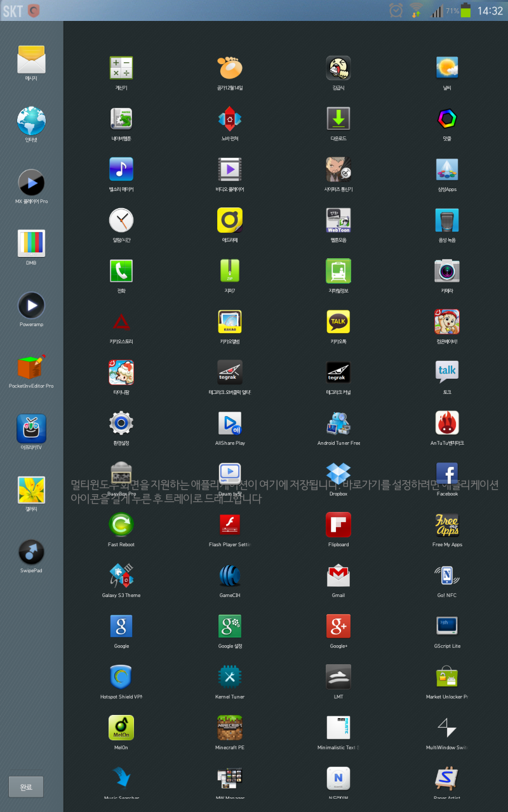The image size is (508, 812).
Task: Open Poweramp from the side tray
Action: (x=31, y=306)
